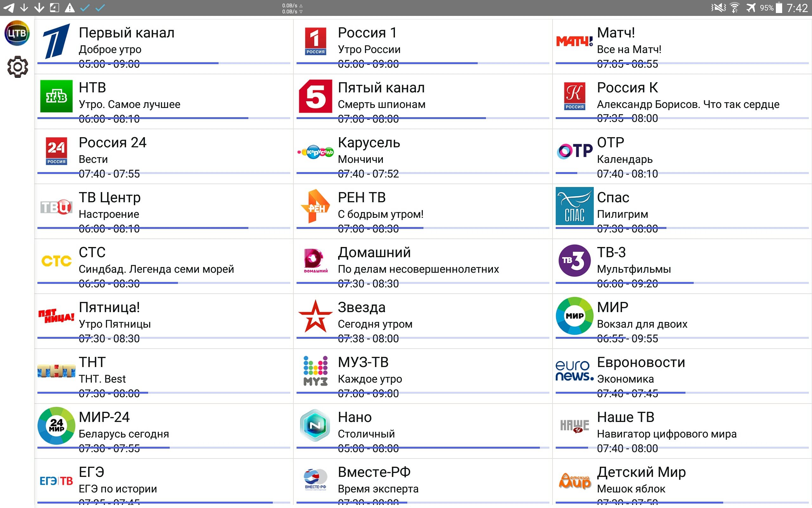The height and width of the screenshot is (508, 812).
Task: Tap the Россия 1 channel logo
Action: 315,41
